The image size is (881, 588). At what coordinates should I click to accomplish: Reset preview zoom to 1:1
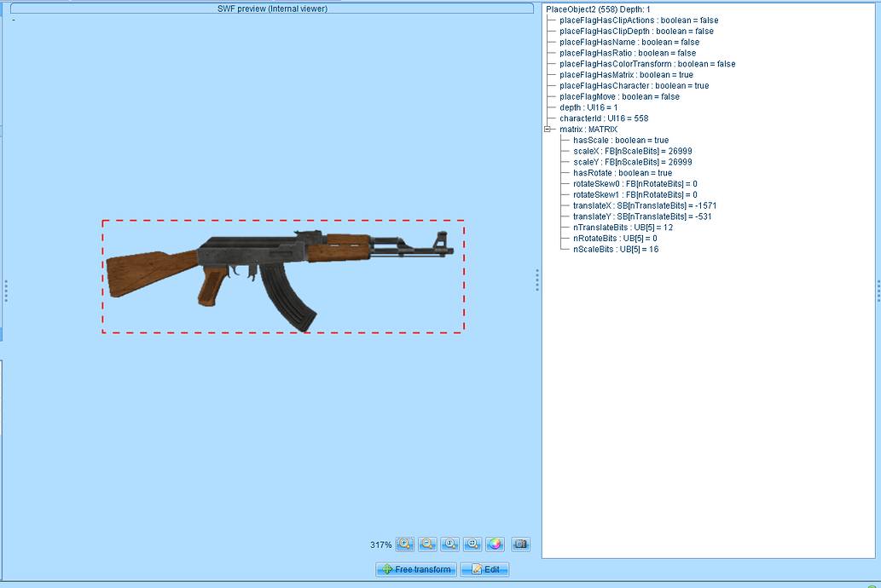tap(449, 545)
